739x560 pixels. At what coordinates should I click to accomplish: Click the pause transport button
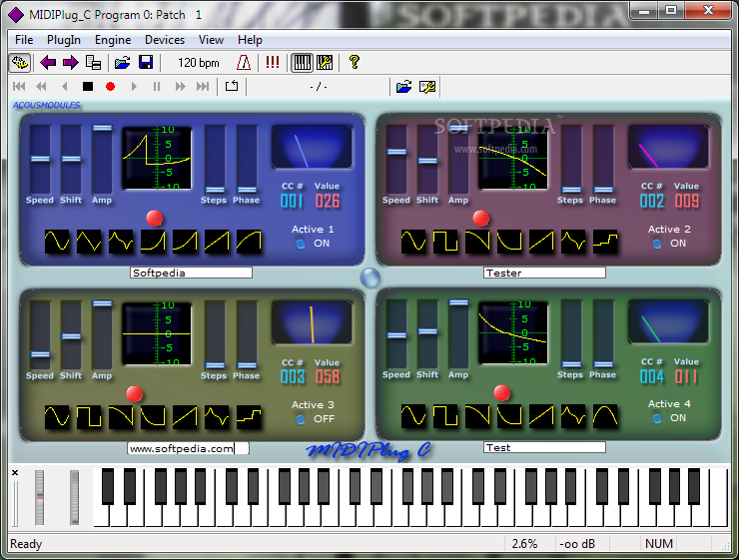point(157,86)
